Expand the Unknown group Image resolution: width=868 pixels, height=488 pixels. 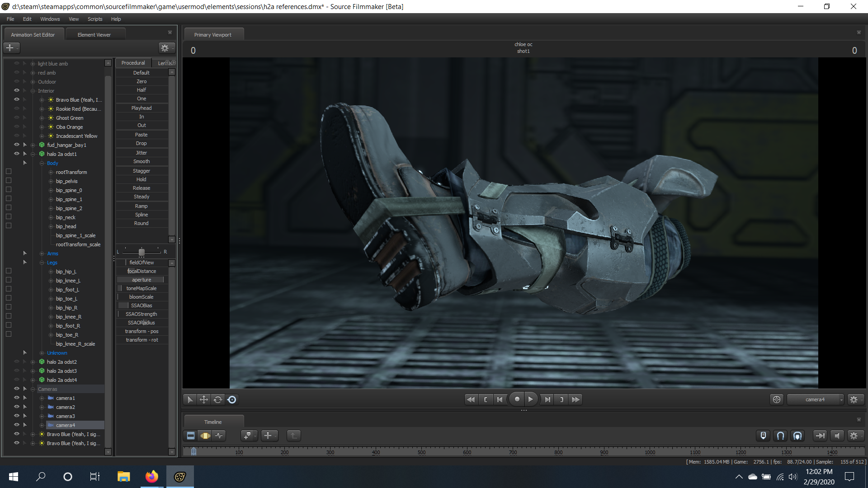pos(42,353)
